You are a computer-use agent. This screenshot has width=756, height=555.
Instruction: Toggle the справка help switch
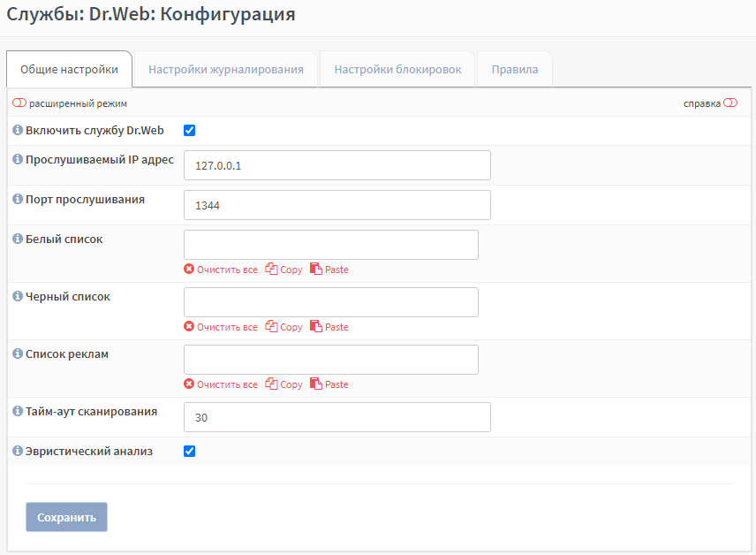click(x=730, y=103)
